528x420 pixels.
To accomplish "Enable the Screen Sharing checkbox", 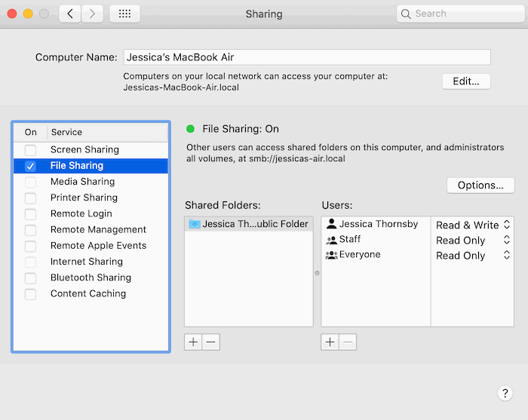I will point(30,149).
